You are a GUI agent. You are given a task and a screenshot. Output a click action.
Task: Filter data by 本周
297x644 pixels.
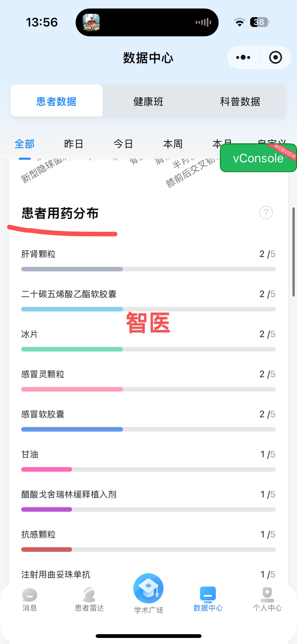click(x=173, y=144)
